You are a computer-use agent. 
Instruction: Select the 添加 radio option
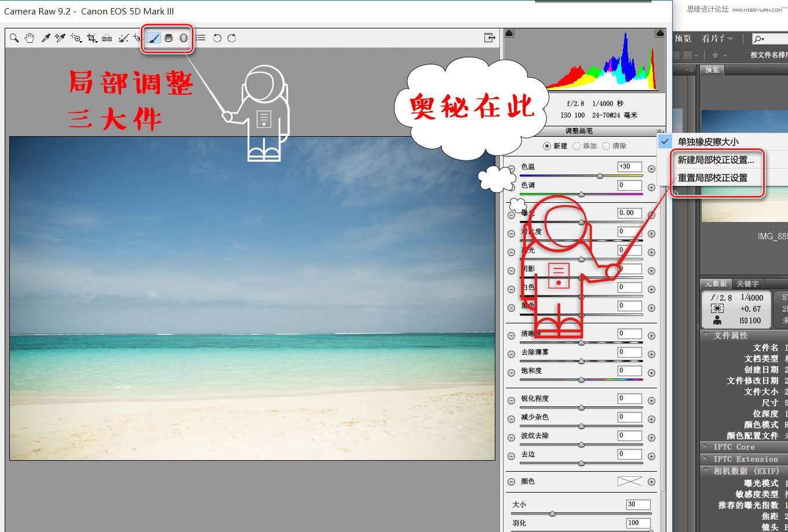(577, 146)
